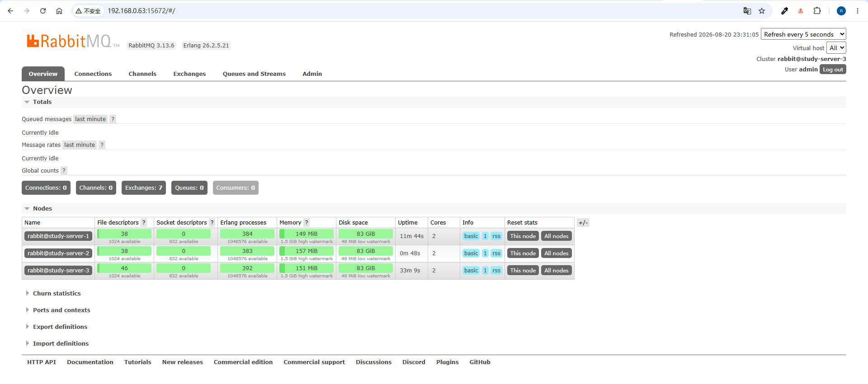
Task: Open the Refresh every 5 seconds dropdown
Action: pos(803,34)
